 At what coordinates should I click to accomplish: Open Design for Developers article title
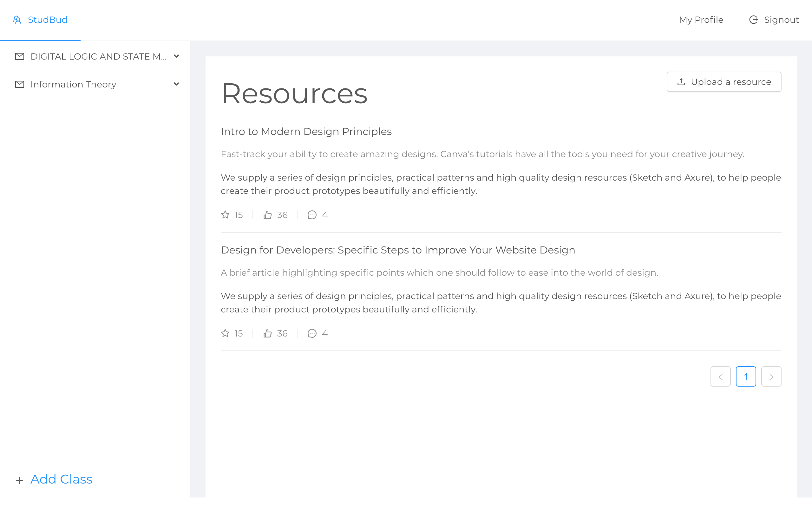(398, 250)
